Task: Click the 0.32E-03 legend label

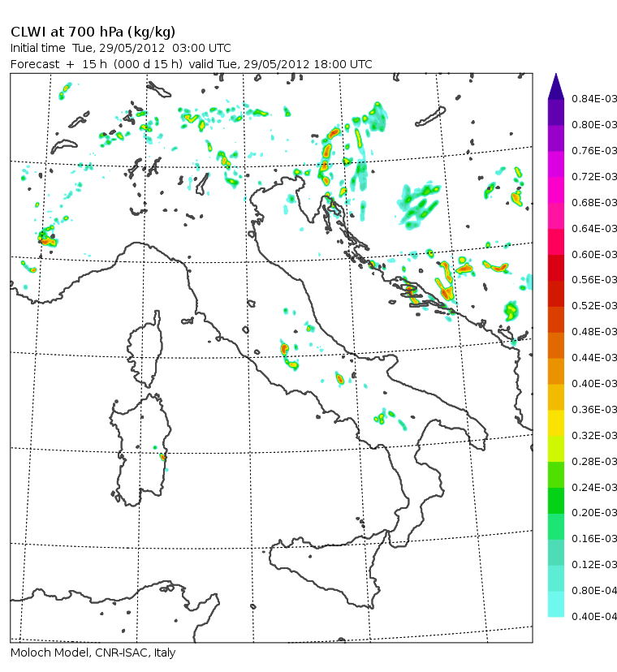Action: coord(594,436)
